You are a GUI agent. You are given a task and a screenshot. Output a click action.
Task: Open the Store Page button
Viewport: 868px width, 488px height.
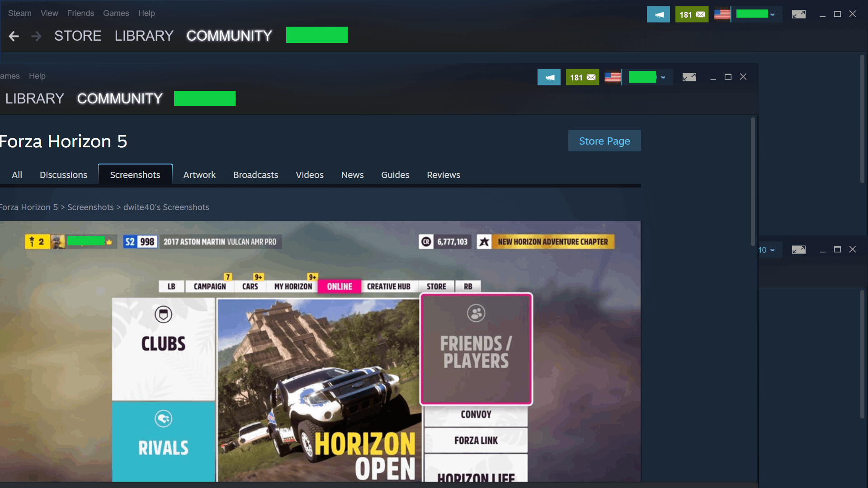click(604, 141)
